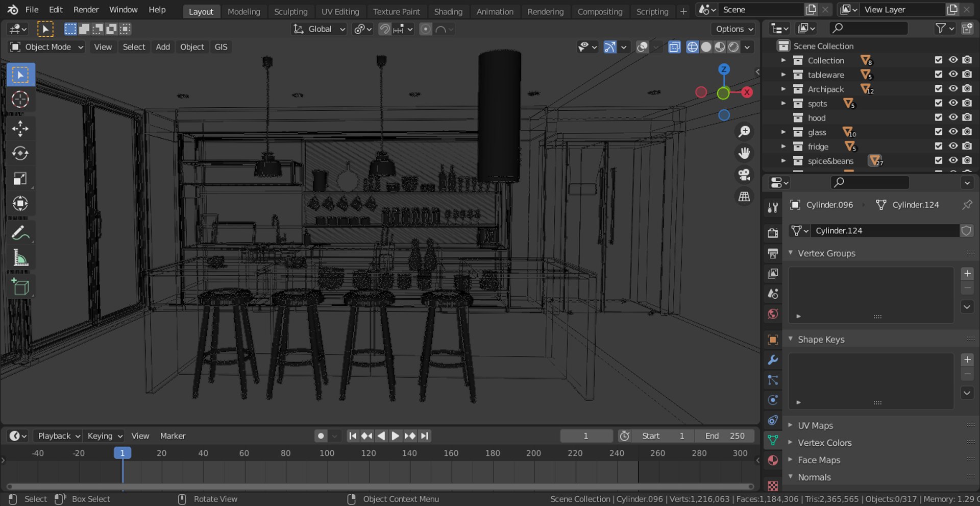This screenshot has height=506, width=980.
Task: Disable glass collection in renders
Action: point(967,132)
